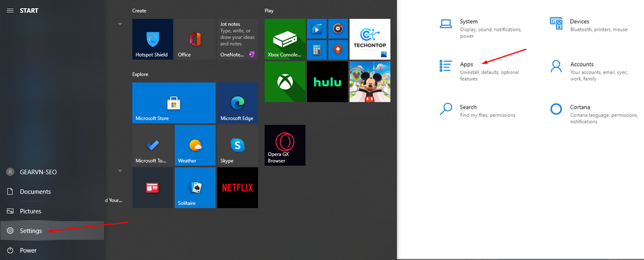Select Settings in the Start sidebar
The height and width of the screenshot is (260, 644).
(x=52, y=231)
